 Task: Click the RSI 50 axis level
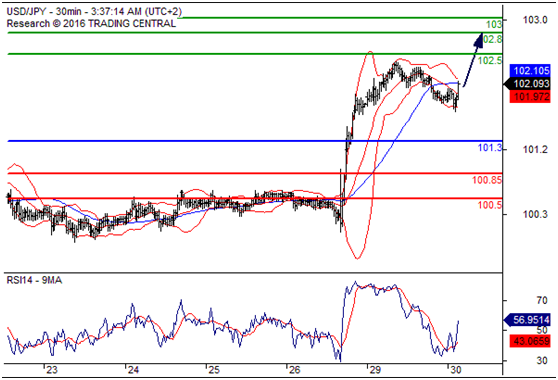(x=542, y=331)
